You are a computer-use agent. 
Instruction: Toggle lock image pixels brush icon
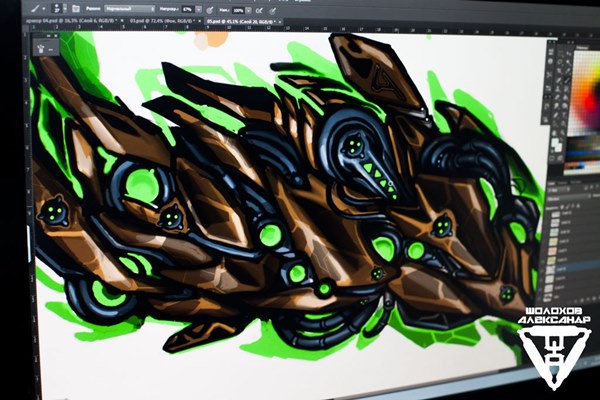coord(568,206)
